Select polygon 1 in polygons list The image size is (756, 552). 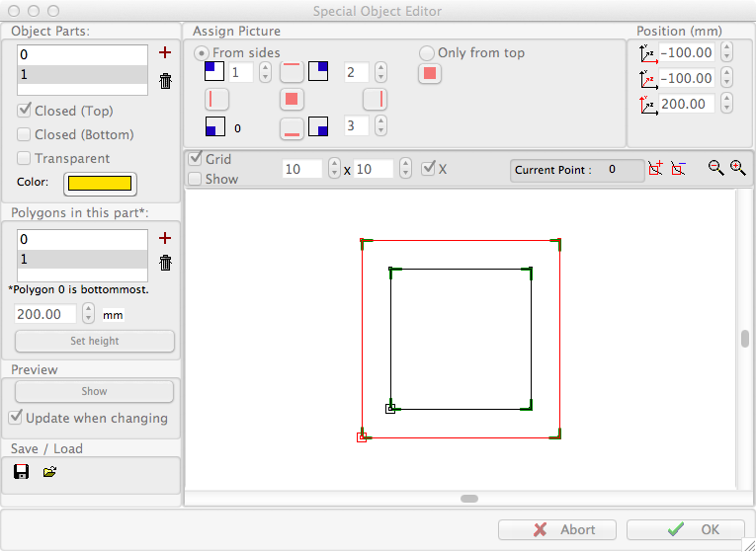pos(82,259)
